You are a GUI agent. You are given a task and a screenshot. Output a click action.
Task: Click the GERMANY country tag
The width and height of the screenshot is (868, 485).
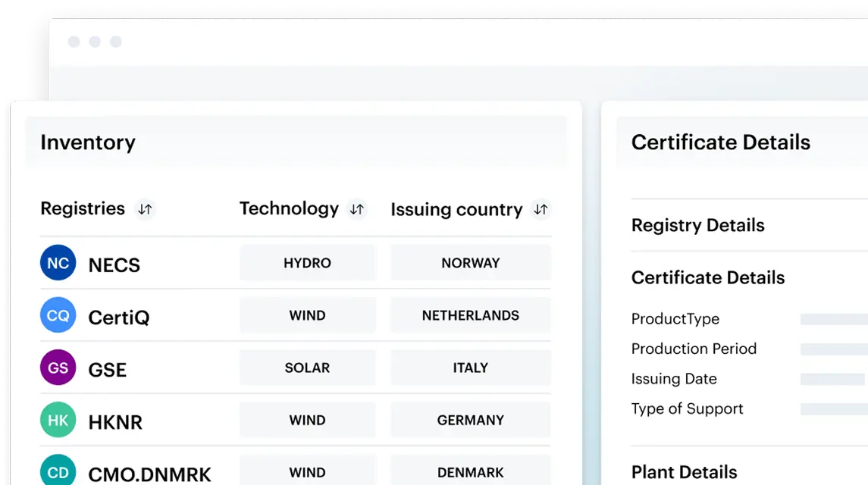[x=471, y=420]
